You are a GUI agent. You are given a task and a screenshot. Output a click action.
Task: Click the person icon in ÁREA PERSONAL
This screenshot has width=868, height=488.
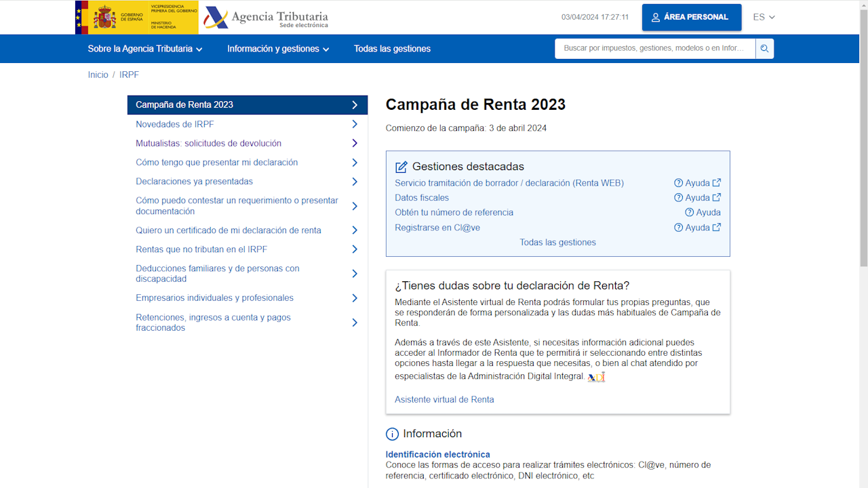tap(654, 17)
